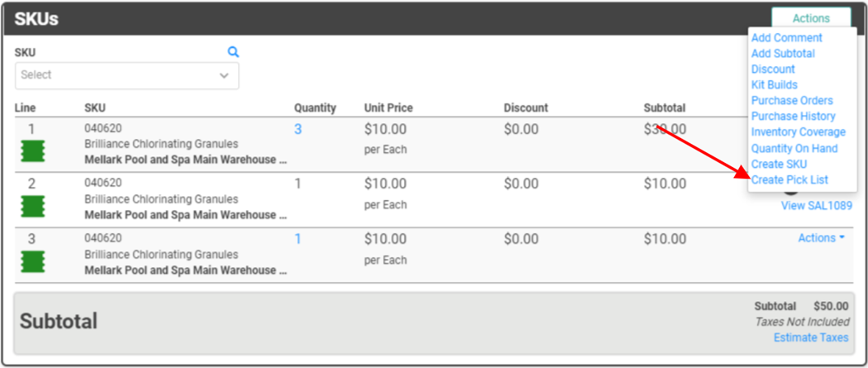Select Purchase Orders menu entry
The height and width of the screenshot is (368, 868).
(x=792, y=101)
